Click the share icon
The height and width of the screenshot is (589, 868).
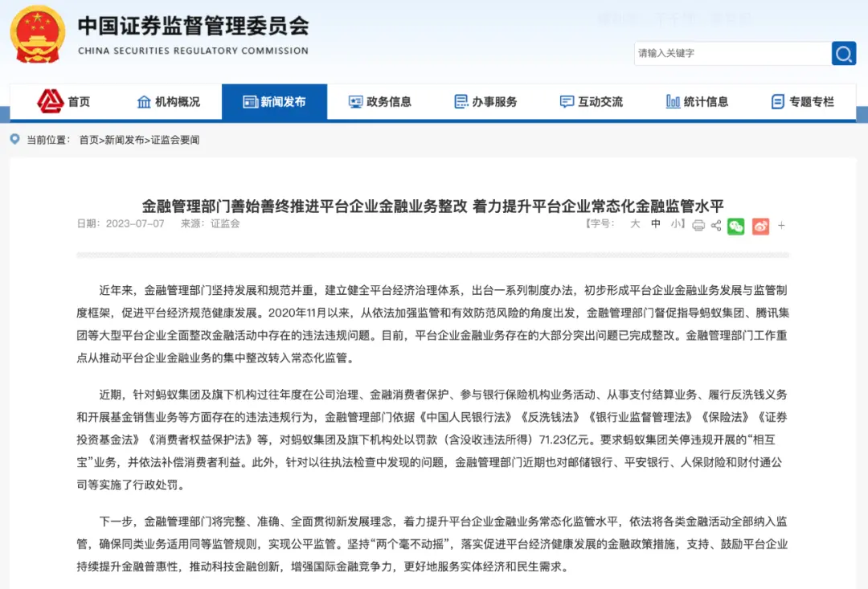[716, 225]
